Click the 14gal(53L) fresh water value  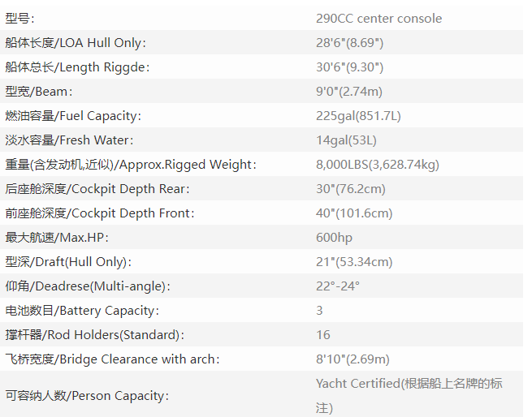pyautogui.click(x=346, y=140)
